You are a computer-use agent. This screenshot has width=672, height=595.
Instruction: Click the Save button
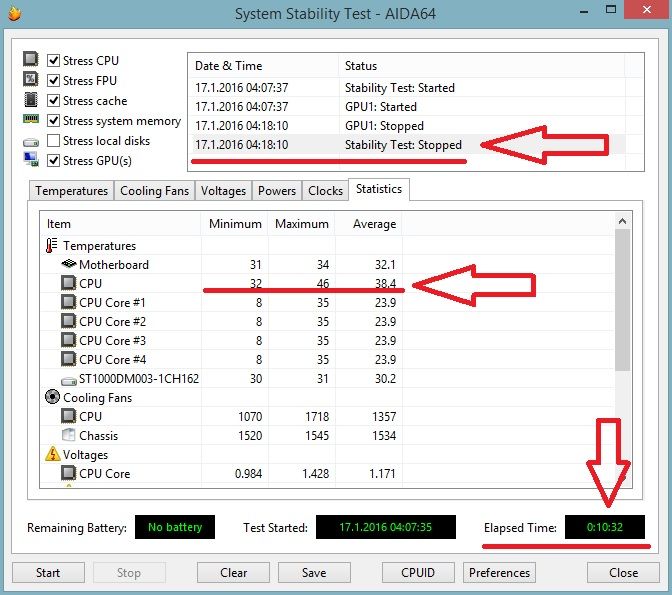314,573
